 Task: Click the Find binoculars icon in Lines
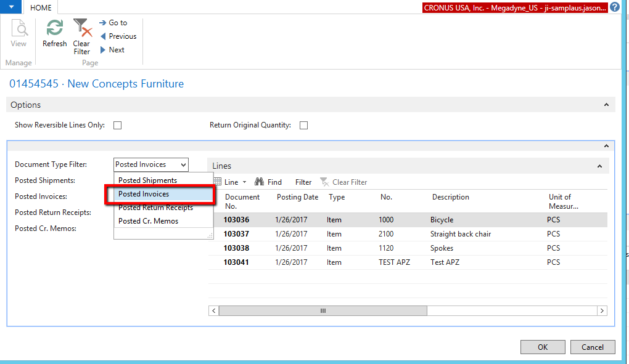coord(260,182)
